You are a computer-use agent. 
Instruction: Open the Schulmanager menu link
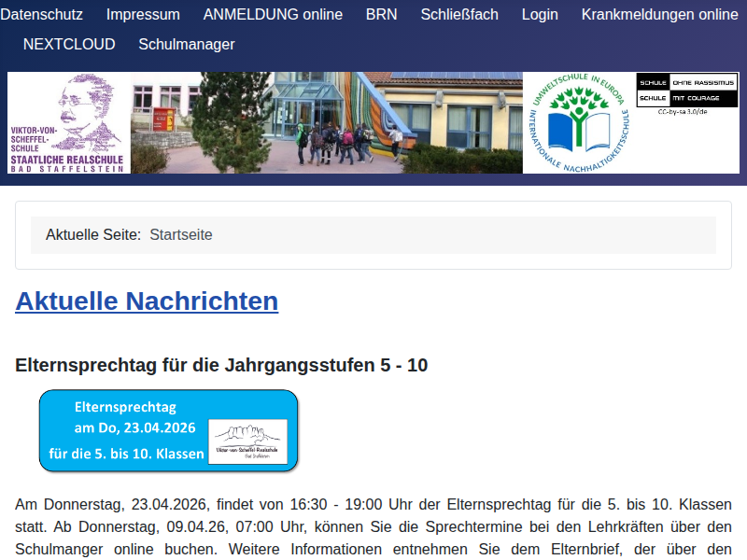(x=187, y=45)
